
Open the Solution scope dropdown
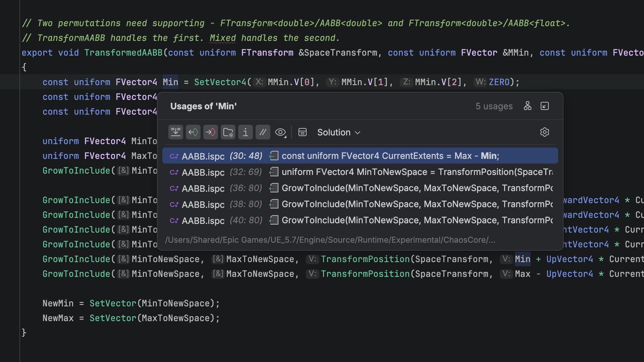(339, 132)
